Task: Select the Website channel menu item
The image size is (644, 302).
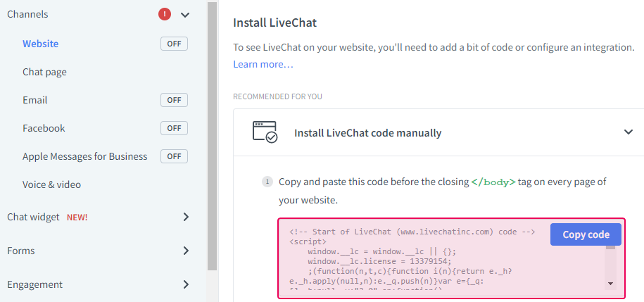Action: pyautogui.click(x=40, y=44)
